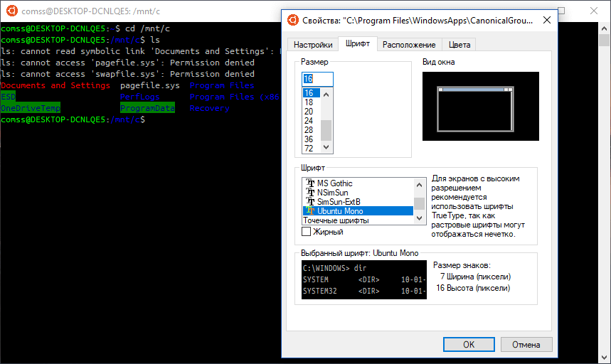The image size is (611, 364).
Task: Click the Ubuntu icon in the terminal window title bar
Action: click(x=12, y=11)
